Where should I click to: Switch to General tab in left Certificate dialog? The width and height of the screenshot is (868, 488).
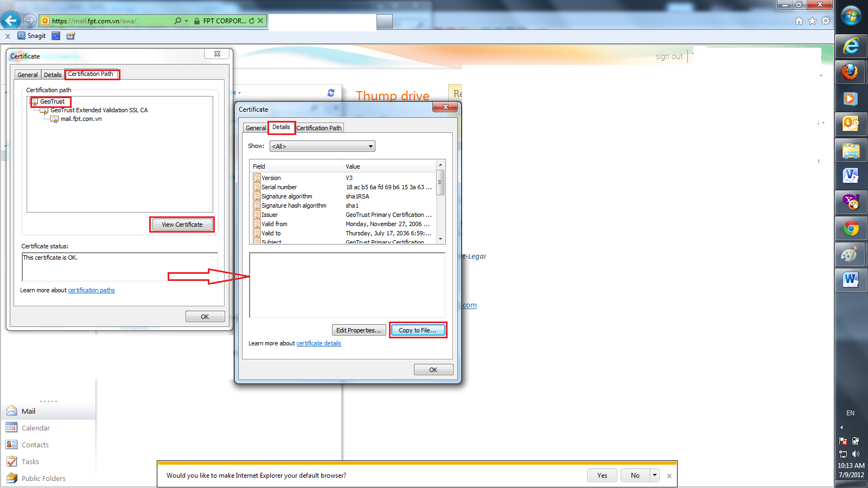tap(28, 75)
